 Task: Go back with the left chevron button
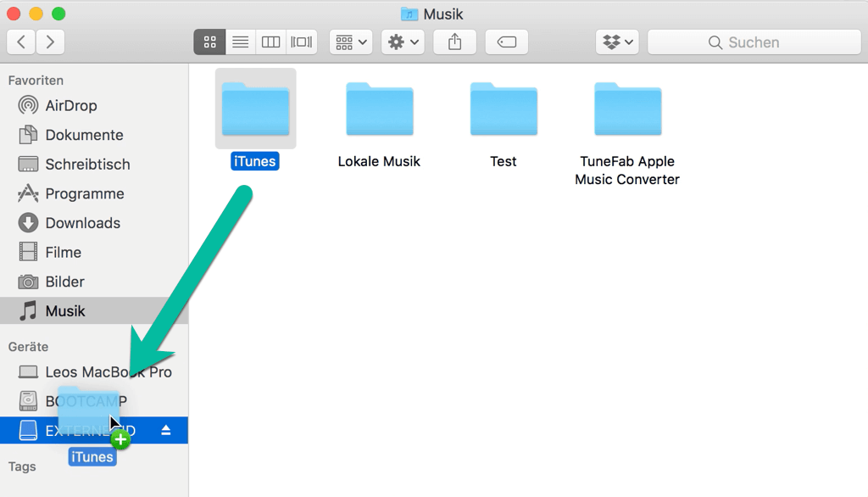click(x=21, y=42)
